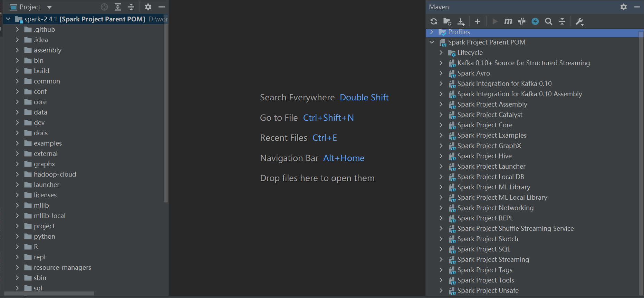Execute Maven goal m icon
644x298 pixels.
tap(508, 21)
